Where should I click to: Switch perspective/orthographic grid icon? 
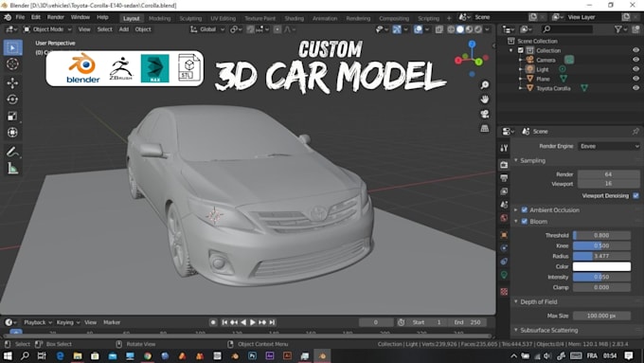click(x=485, y=128)
